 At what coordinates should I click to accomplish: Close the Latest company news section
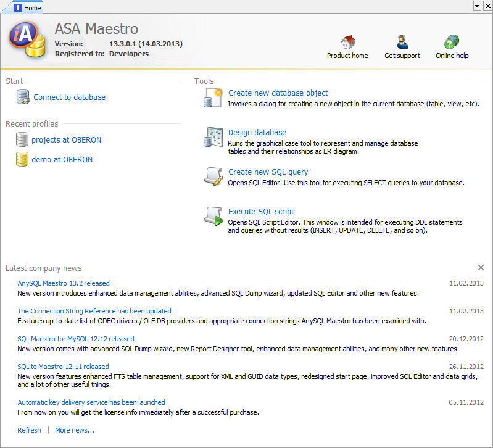pyautogui.click(x=481, y=268)
